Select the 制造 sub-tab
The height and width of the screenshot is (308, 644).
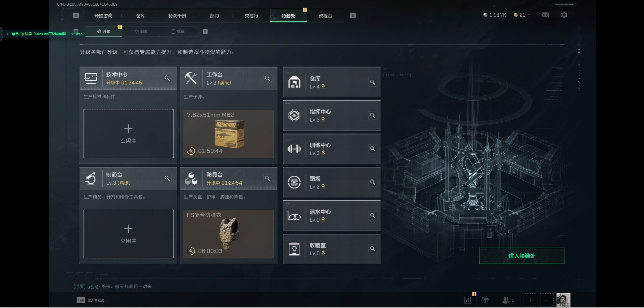coord(141,31)
